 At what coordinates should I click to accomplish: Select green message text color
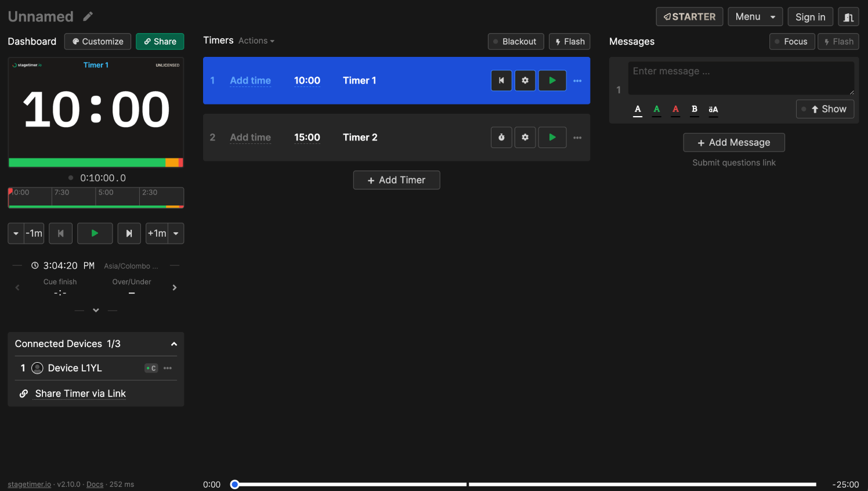[657, 109]
